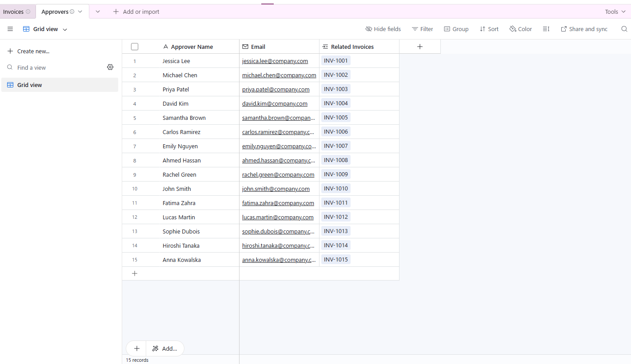Click the Grid view icon in sidebar
The width and height of the screenshot is (631, 364).
click(x=10, y=85)
